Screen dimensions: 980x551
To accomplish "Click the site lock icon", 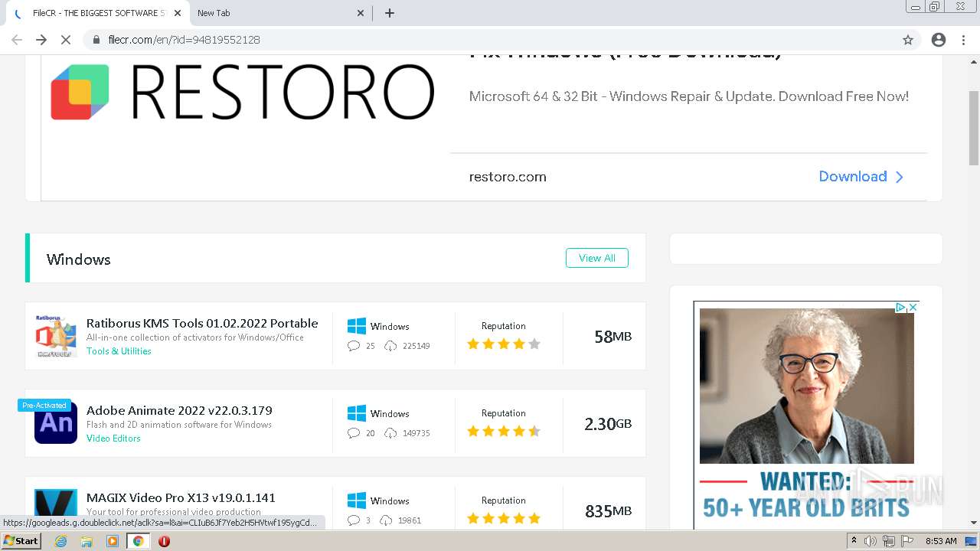I will click(x=96, y=40).
